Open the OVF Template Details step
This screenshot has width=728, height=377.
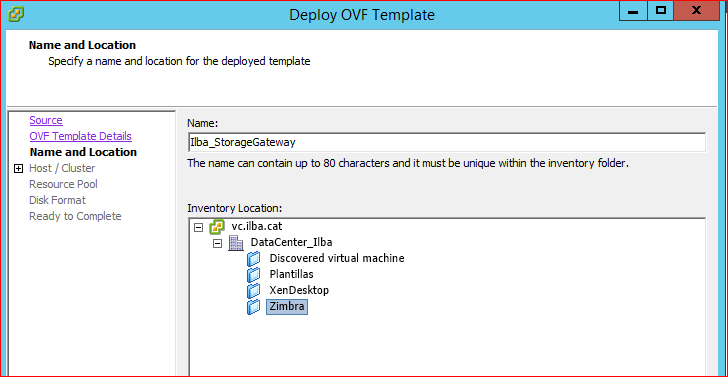[80, 136]
